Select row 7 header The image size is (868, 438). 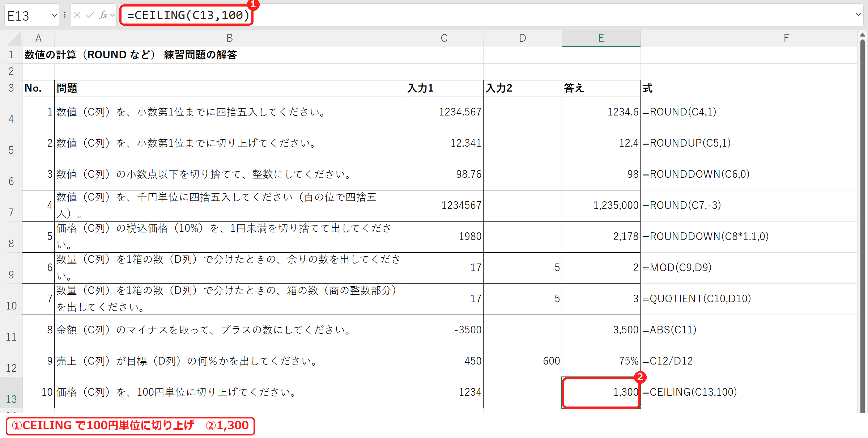(11, 206)
